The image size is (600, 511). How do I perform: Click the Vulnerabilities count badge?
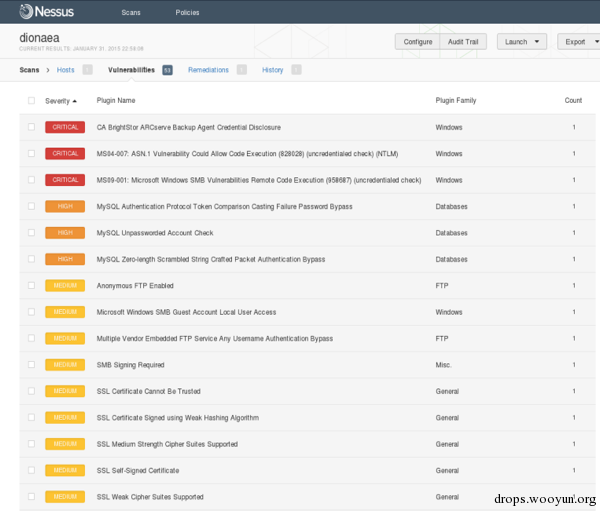[x=167, y=70]
